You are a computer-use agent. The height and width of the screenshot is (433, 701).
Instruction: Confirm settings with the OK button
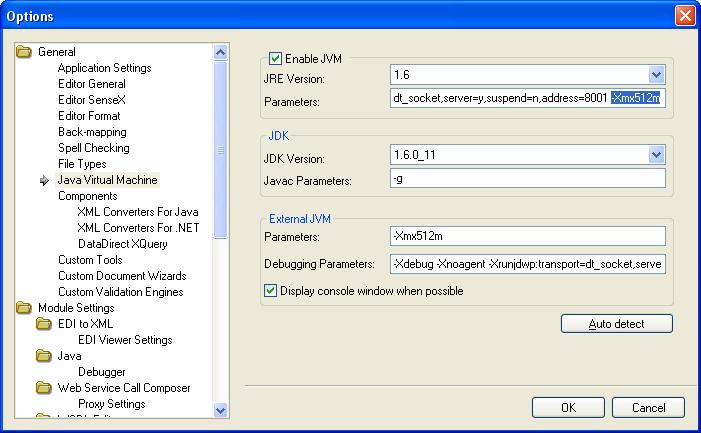pyautogui.click(x=568, y=408)
